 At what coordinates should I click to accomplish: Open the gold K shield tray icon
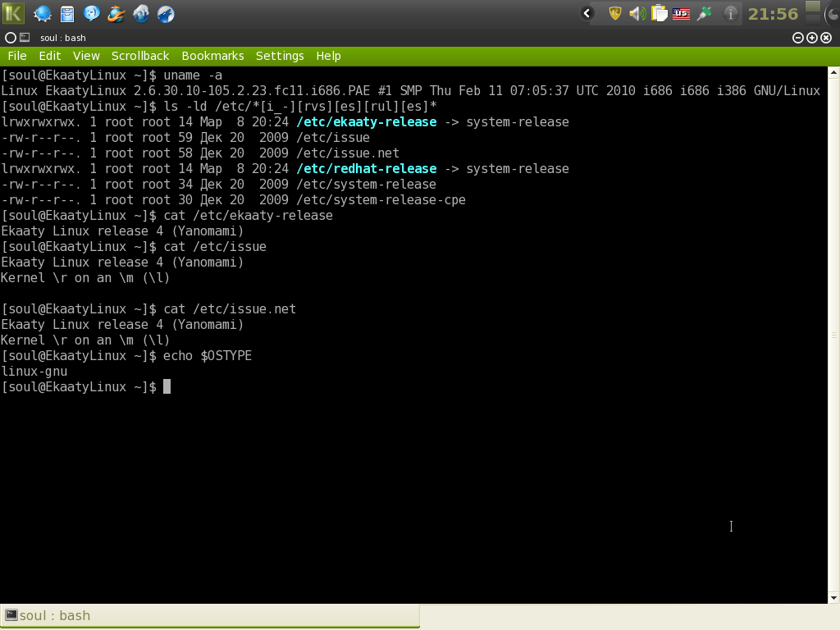pyautogui.click(x=615, y=14)
